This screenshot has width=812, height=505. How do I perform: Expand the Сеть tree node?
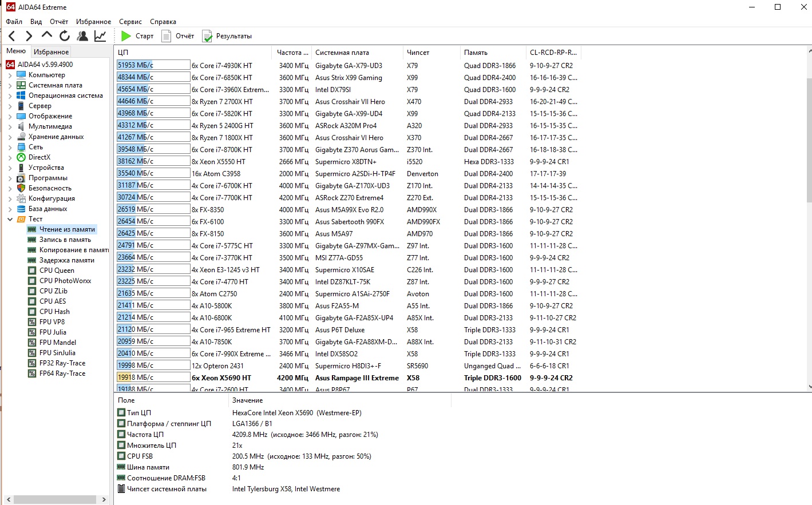point(10,147)
